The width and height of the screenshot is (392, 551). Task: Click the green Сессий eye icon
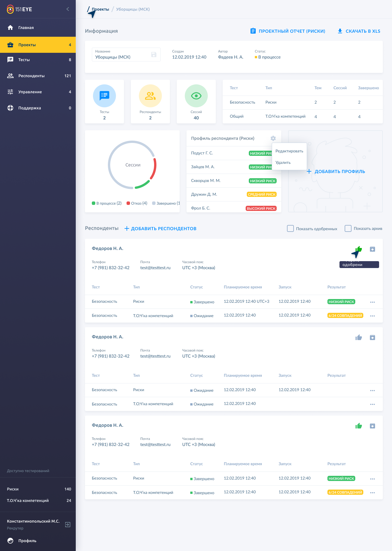(196, 96)
